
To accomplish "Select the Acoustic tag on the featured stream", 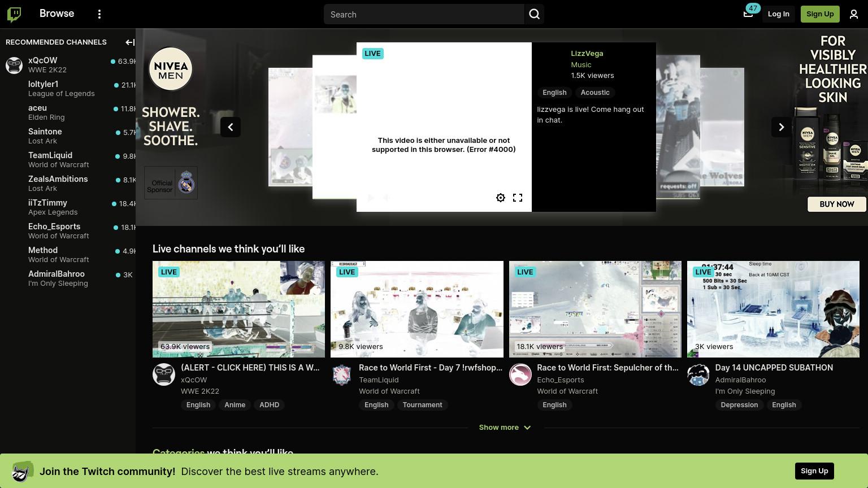I will 595,93.
